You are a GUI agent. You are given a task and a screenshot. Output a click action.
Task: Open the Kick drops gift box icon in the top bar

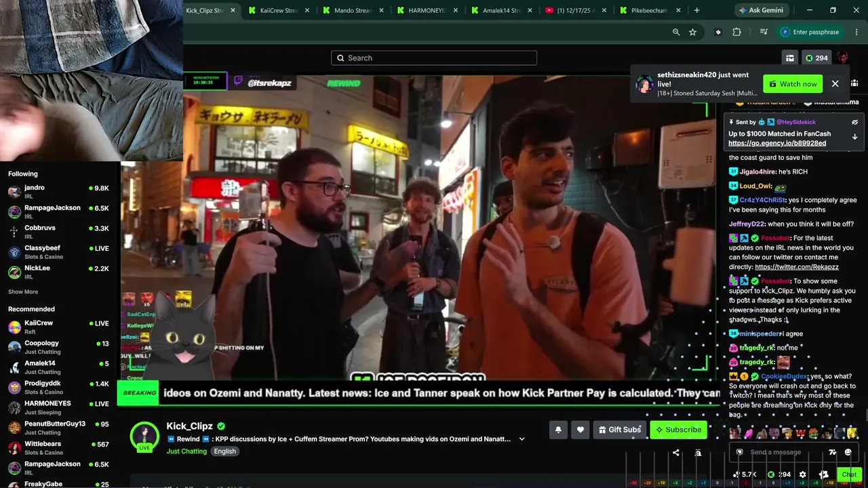coord(790,58)
